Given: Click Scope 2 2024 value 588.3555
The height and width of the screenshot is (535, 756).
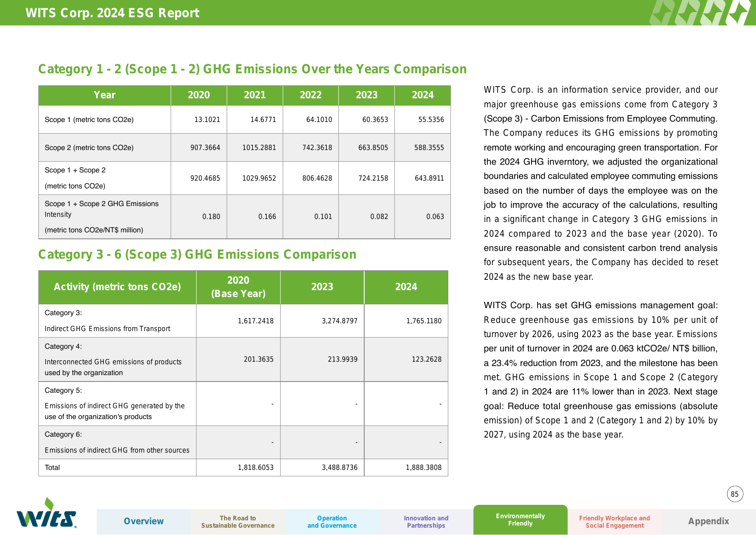Looking at the screenshot, I should [x=429, y=147].
